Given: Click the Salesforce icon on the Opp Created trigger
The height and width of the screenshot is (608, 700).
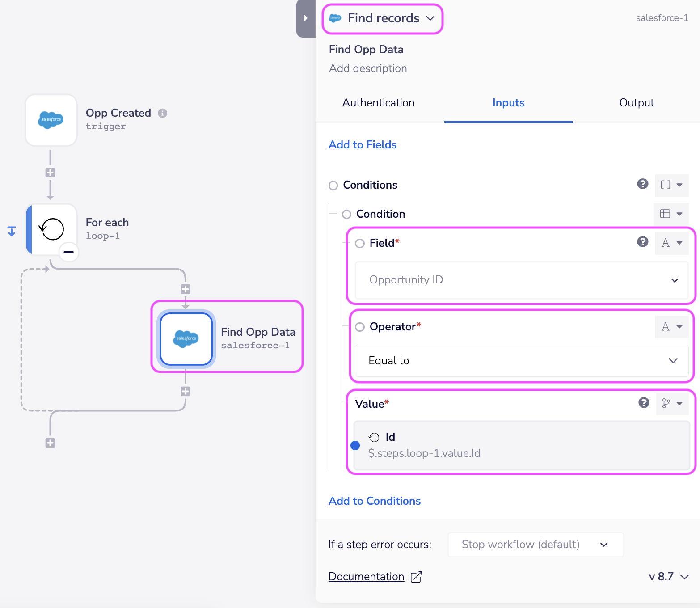Looking at the screenshot, I should [51, 120].
